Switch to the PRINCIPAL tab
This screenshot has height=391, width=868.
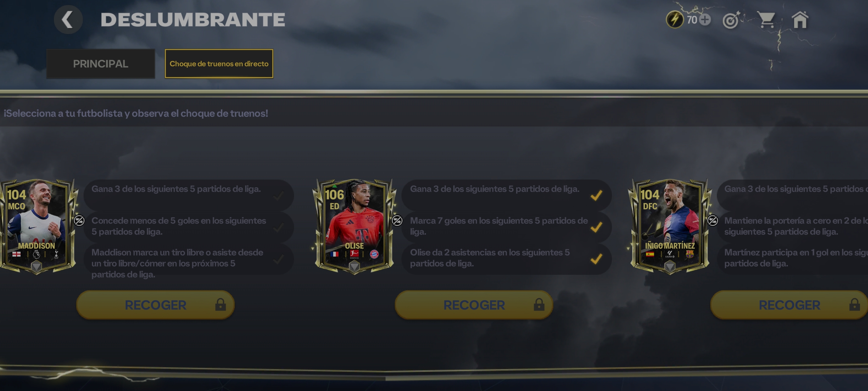(101, 64)
